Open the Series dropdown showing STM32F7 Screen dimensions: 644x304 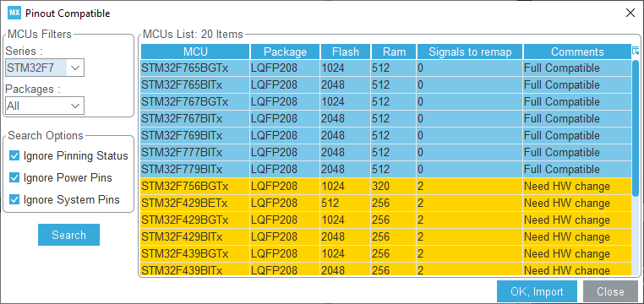45,68
